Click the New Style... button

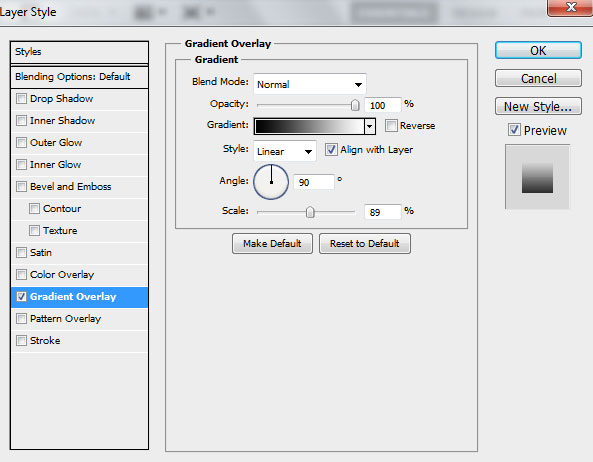click(538, 106)
